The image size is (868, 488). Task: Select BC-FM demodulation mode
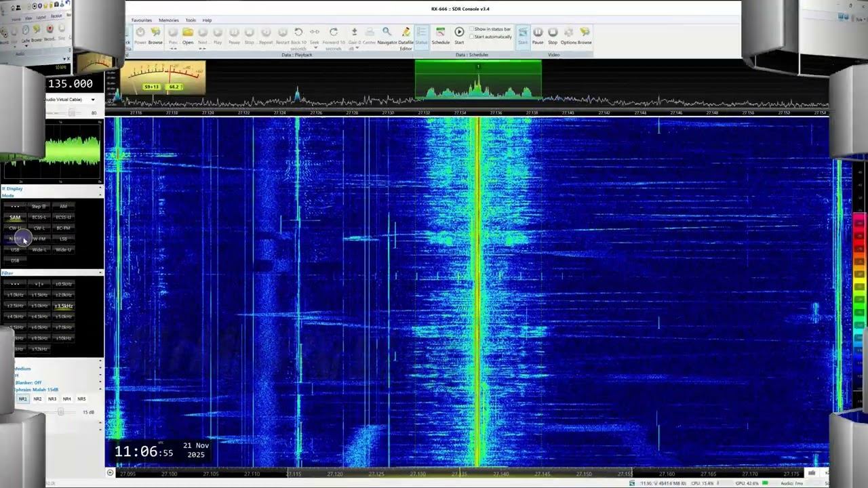pos(63,228)
